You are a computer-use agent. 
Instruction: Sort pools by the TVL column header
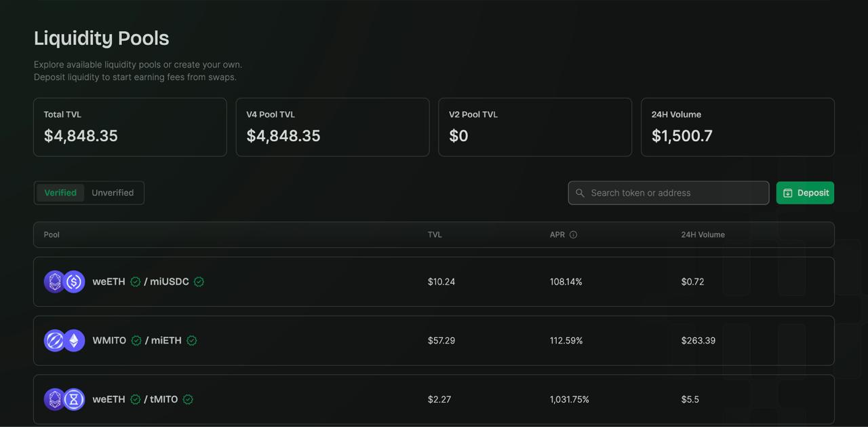tap(435, 235)
